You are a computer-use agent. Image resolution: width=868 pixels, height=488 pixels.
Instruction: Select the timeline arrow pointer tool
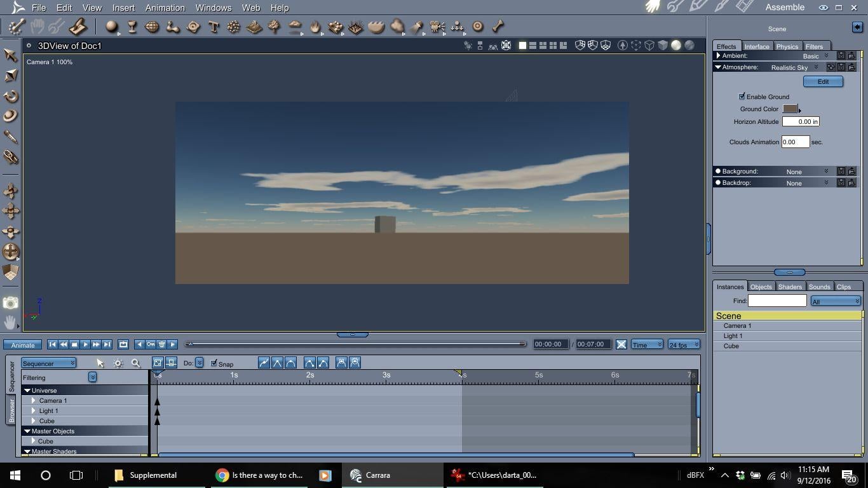click(x=100, y=363)
